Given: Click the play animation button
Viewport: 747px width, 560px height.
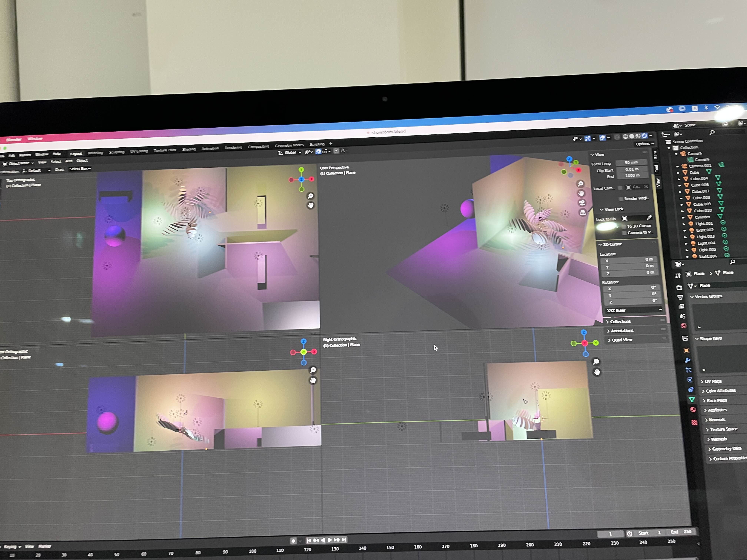Looking at the screenshot, I should [x=330, y=540].
